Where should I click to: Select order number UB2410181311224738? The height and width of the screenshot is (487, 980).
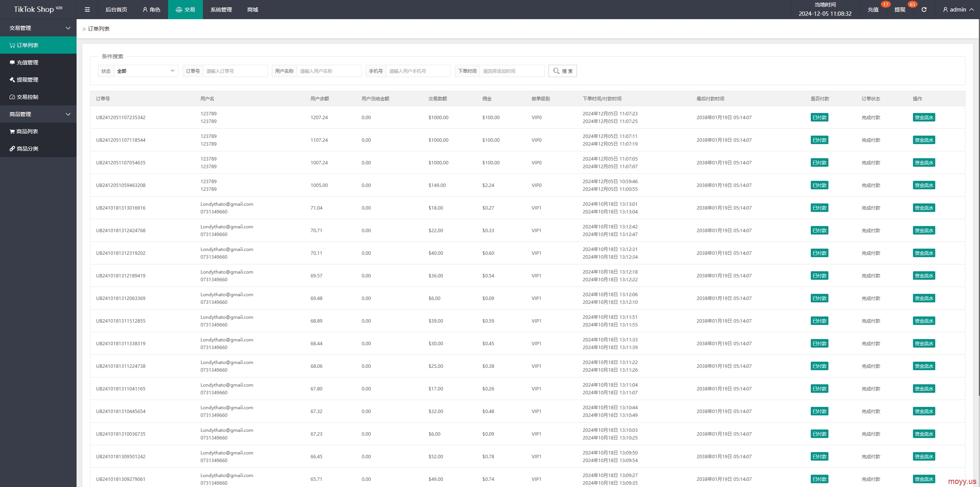click(121, 366)
